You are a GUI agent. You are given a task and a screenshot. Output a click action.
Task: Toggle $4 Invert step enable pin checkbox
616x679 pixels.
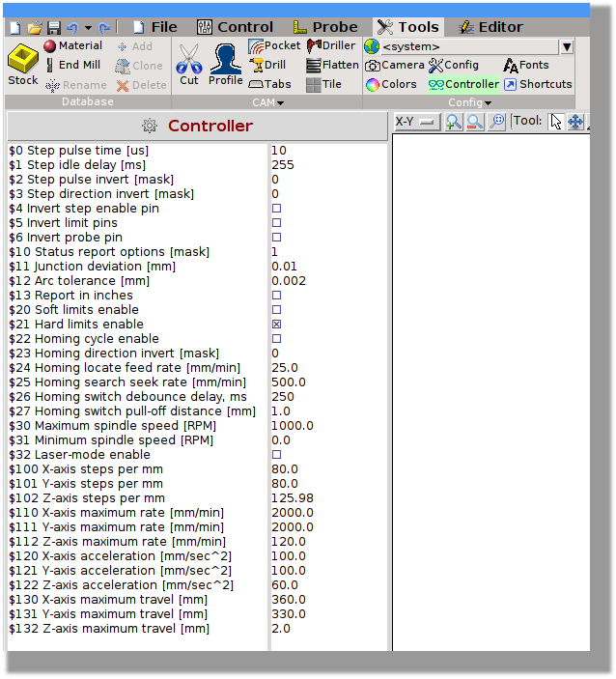tap(276, 209)
